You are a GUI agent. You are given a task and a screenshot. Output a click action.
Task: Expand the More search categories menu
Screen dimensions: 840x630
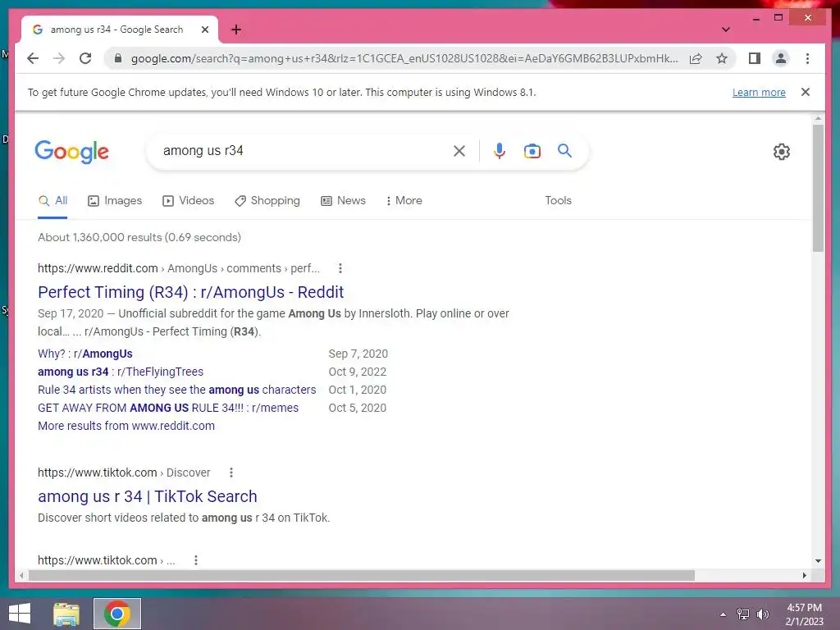[404, 201]
